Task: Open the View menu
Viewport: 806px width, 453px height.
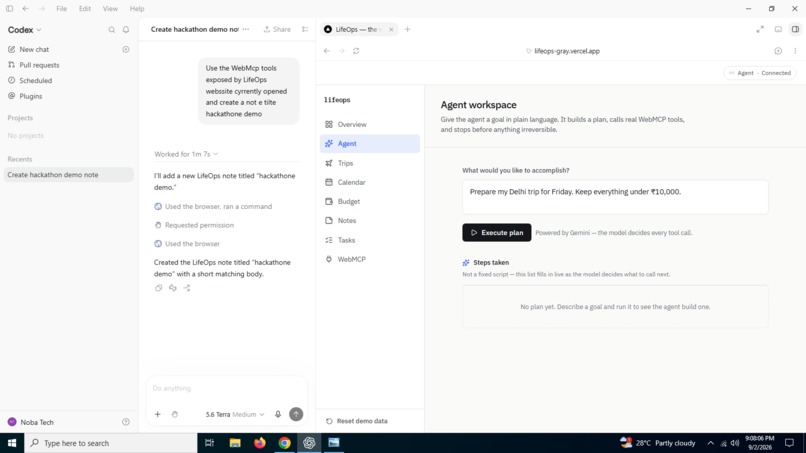Action: click(x=110, y=9)
